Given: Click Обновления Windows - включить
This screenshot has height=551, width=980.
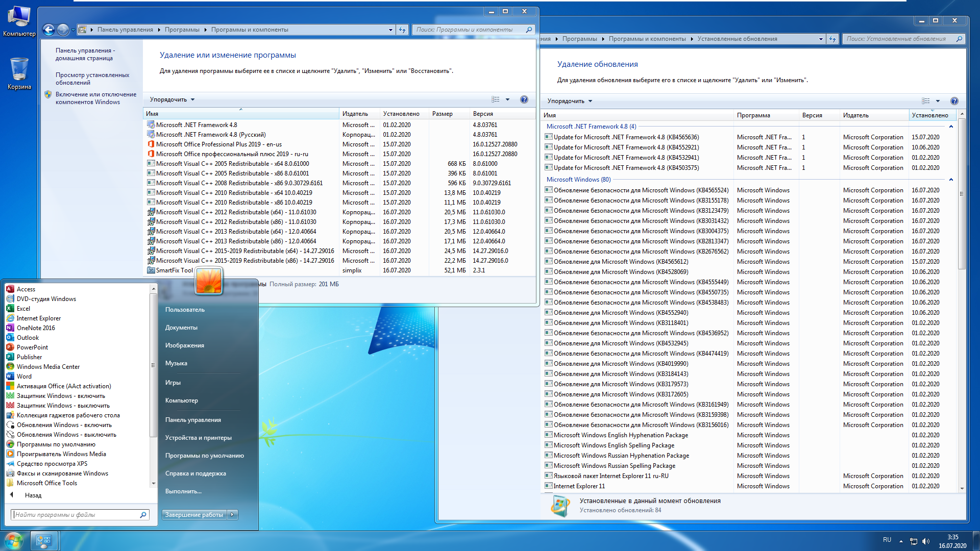Looking at the screenshot, I should [x=64, y=425].
